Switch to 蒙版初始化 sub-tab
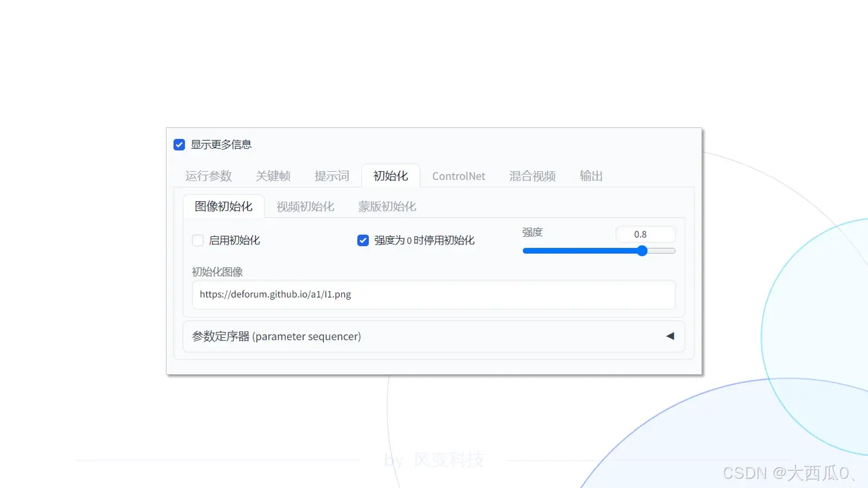The width and height of the screenshot is (868, 488). tap(387, 207)
